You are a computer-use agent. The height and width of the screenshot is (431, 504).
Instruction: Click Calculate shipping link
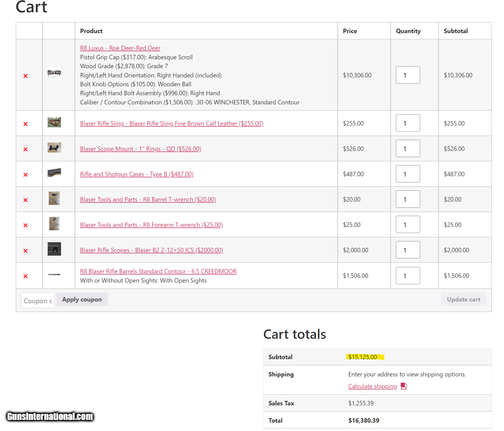pyautogui.click(x=372, y=386)
